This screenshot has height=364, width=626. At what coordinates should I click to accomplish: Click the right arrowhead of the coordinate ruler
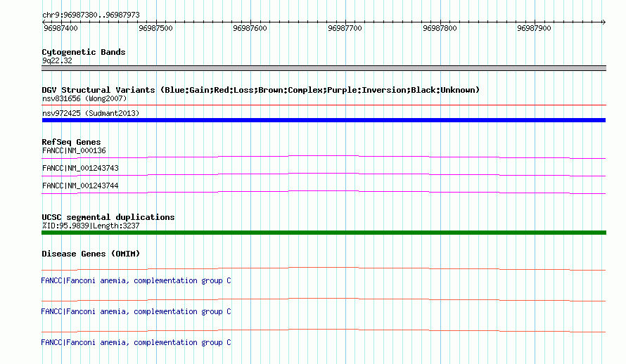603,22
